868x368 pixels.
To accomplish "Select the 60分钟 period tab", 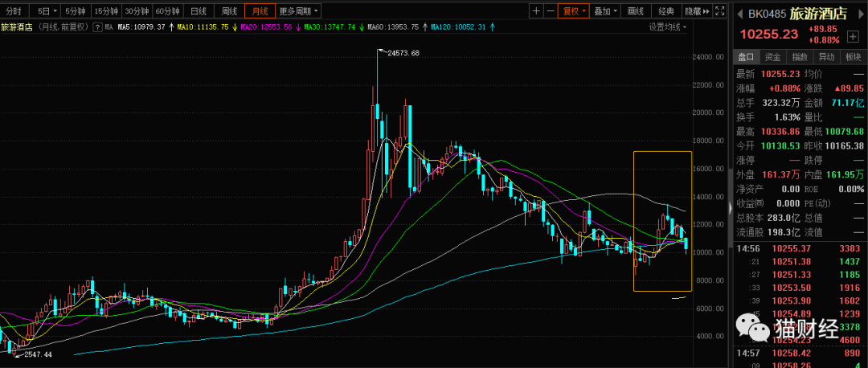I will tap(166, 11).
